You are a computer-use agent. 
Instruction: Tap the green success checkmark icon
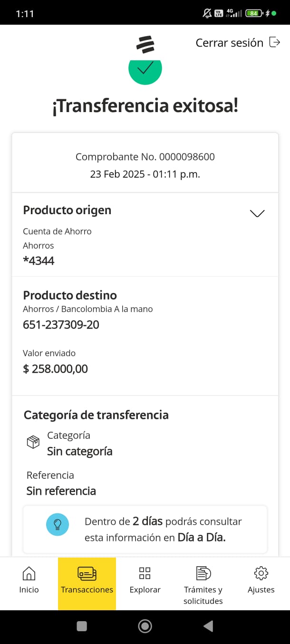coord(145,70)
